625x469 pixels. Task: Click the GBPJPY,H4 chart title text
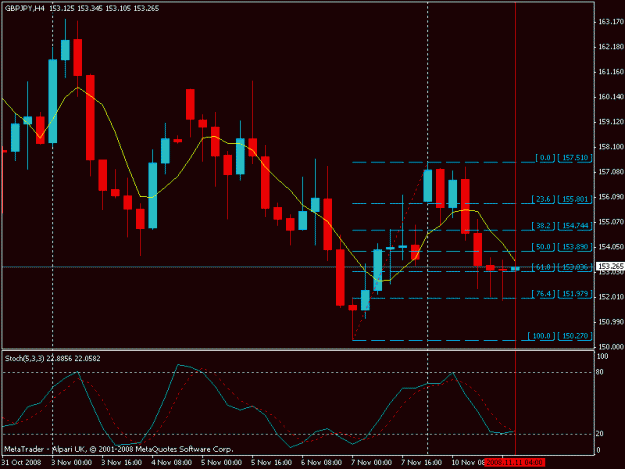(x=25, y=8)
